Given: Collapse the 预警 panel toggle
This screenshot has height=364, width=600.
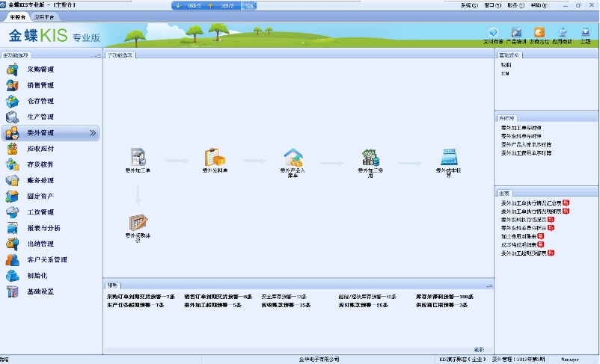Looking at the screenshot, I should tap(489, 286).
